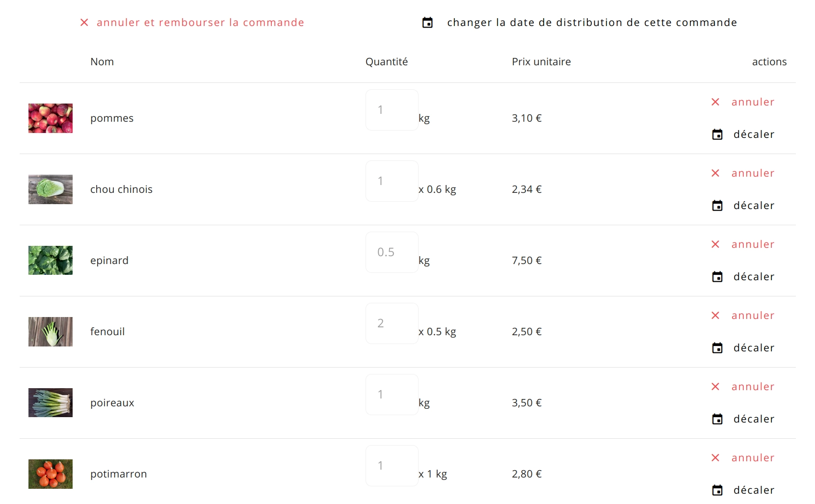Viewport: 815px width, 504px height.
Task: Click décaler text for the epinard item
Action: (754, 277)
